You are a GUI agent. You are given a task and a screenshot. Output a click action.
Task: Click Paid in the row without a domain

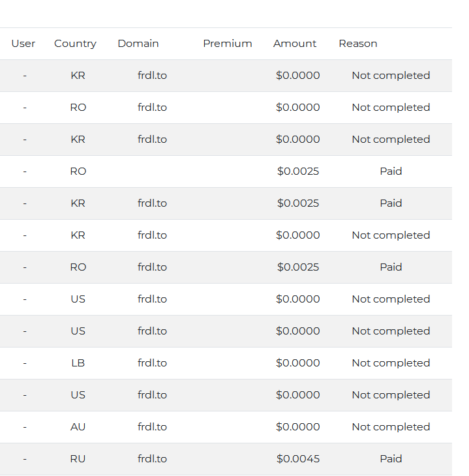click(391, 171)
